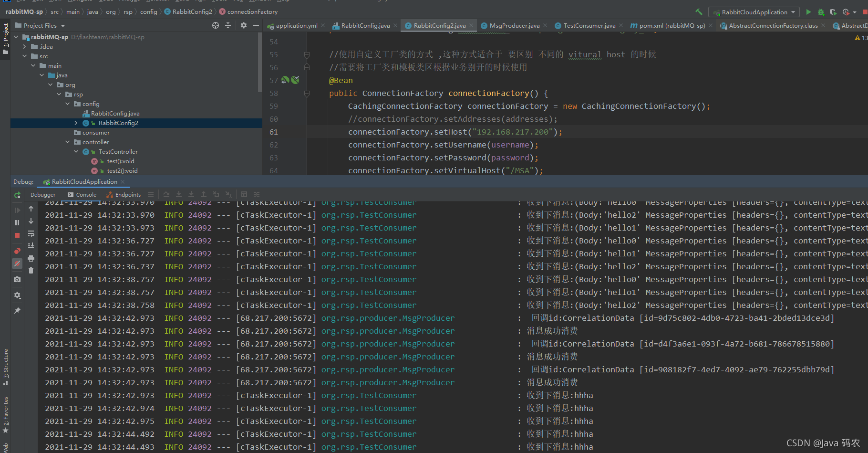This screenshot has width=868, height=453.
Task: Move down the stack trace in console
Action: point(31,221)
